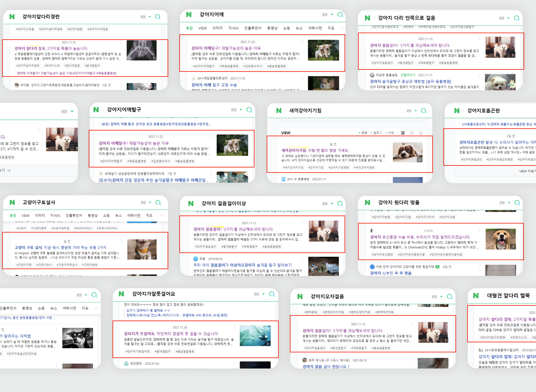Click the search icon in 강아지 걸음걸이이상 card
Viewport: 536px width, 392px height.
[x=340, y=203]
